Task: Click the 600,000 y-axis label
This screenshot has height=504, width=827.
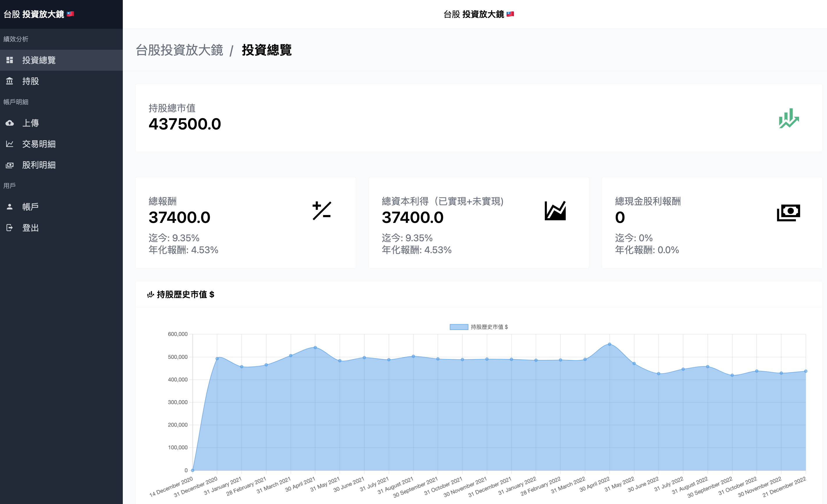Action: pos(178,334)
